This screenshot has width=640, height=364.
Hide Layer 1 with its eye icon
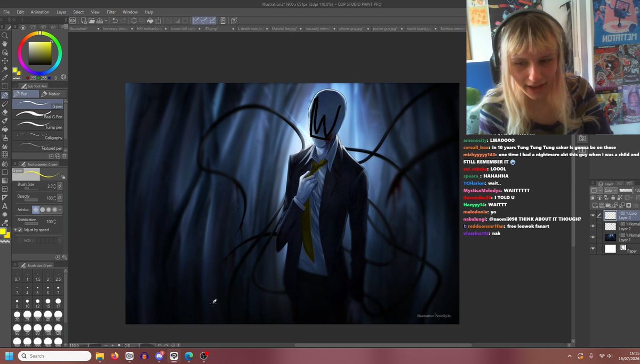click(x=593, y=238)
